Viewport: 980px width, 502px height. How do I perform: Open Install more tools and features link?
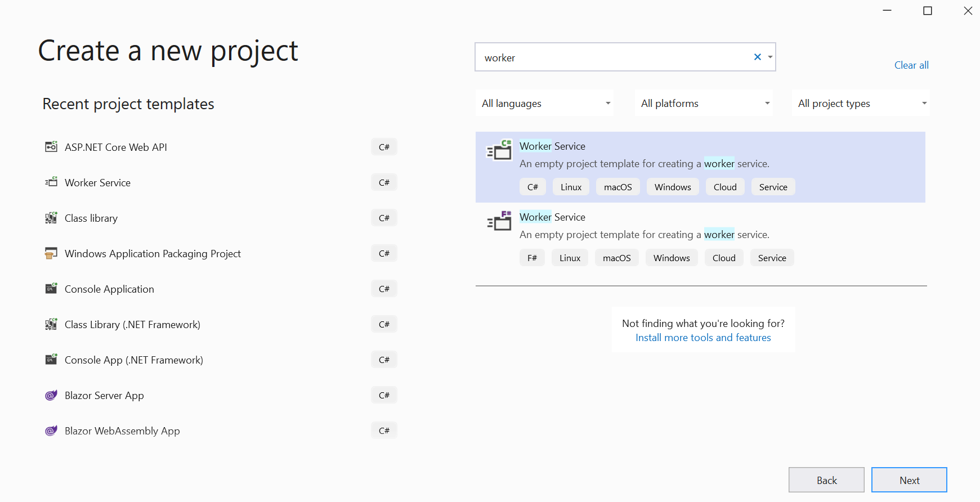coord(703,338)
